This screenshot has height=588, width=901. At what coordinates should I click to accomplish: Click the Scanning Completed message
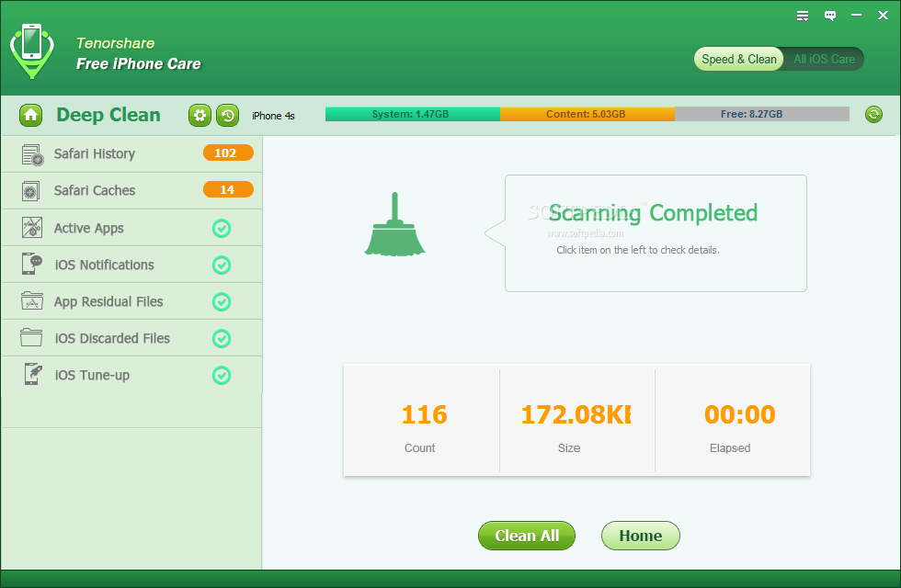(x=653, y=213)
